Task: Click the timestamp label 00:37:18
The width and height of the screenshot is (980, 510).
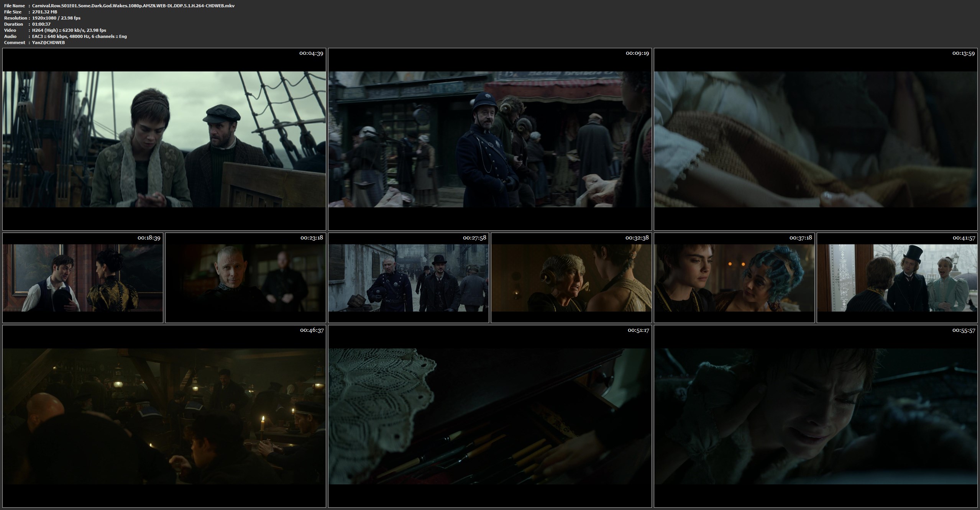Action: pyautogui.click(x=800, y=238)
